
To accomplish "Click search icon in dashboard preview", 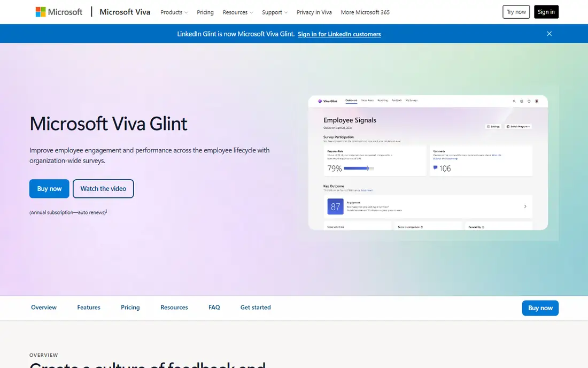I will click(x=514, y=101).
